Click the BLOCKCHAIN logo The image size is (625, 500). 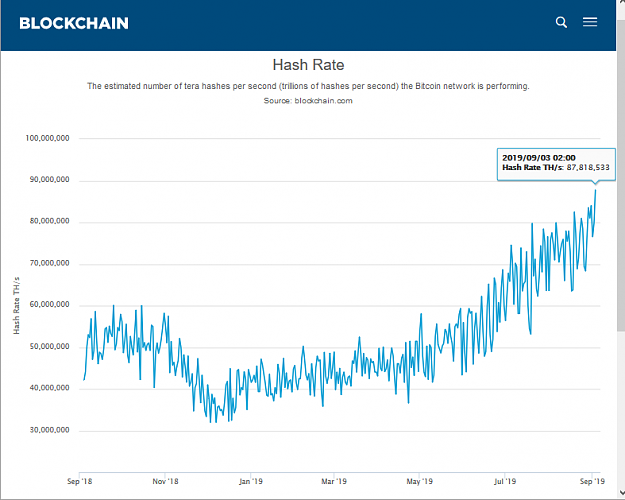(74, 23)
